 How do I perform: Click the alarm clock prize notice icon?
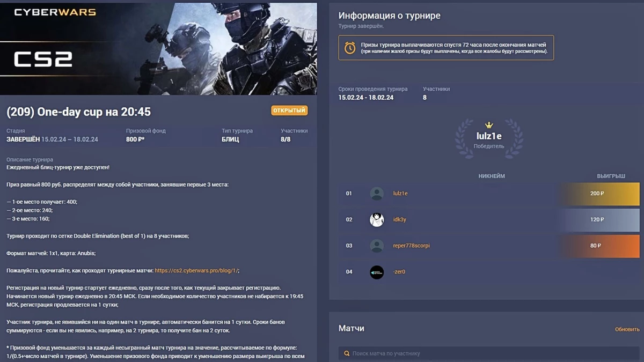(350, 48)
